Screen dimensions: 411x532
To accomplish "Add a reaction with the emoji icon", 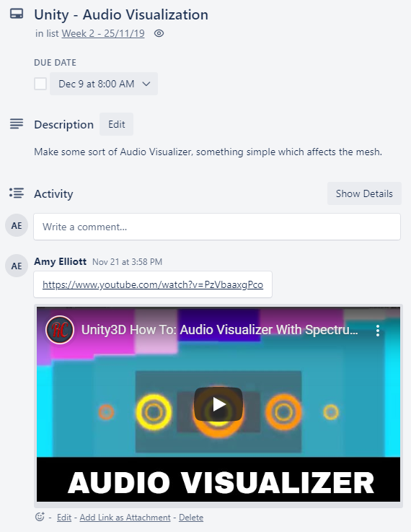I will click(x=40, y=517).
